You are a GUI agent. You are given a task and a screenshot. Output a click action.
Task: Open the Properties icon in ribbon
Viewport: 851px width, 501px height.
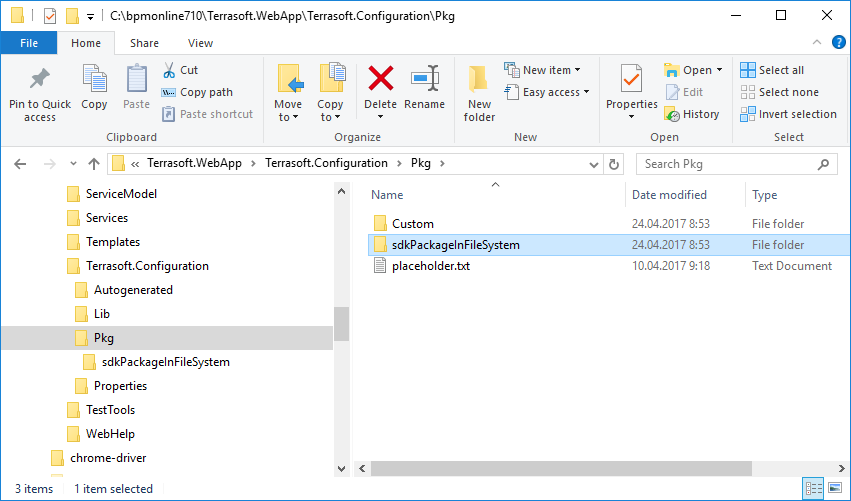point(631,79)
